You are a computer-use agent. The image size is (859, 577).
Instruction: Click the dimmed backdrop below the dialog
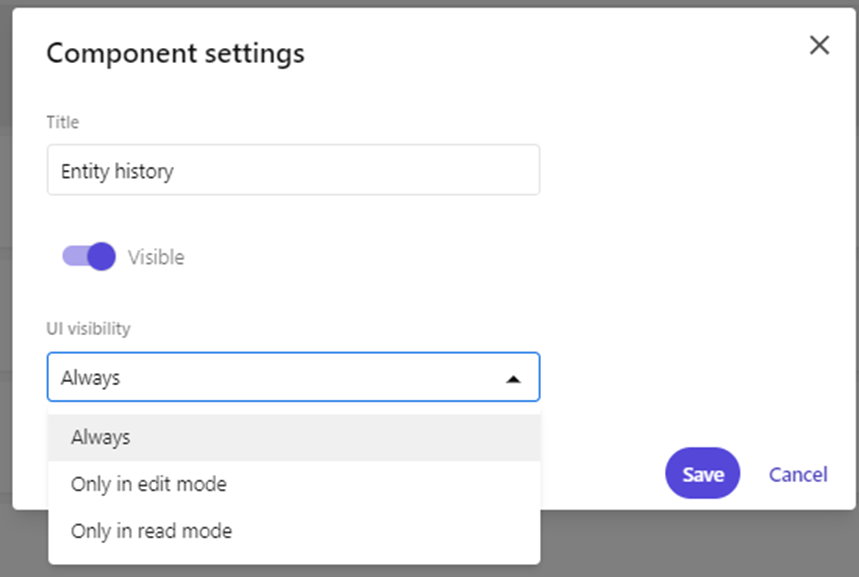coord(700,545)
